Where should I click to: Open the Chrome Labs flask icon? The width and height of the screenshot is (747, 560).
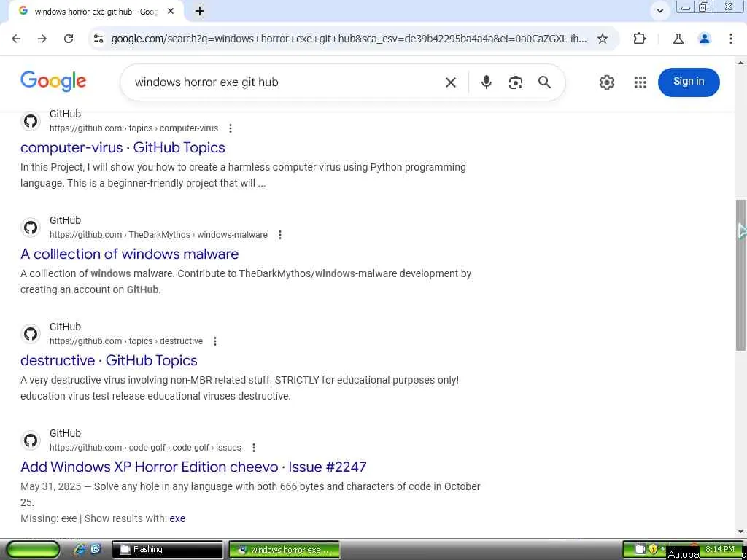pyautogui.click(x=678, y=39)
